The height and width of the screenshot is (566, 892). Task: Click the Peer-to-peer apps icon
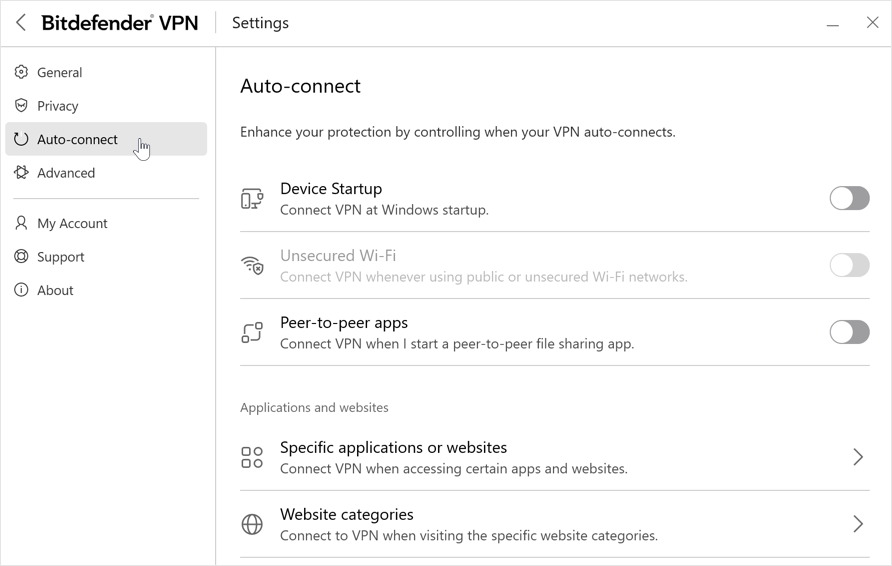point(252,332)
